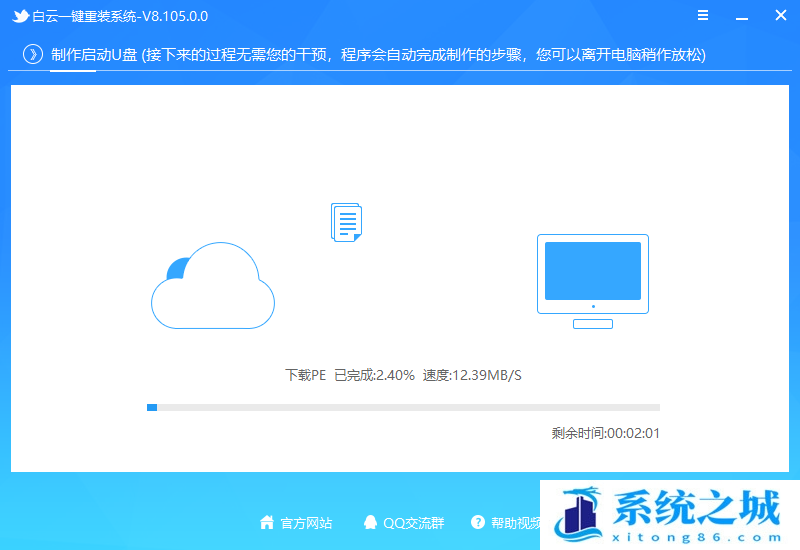Click the floating document file icon
The height and width of the screenshot is (550, 800).
pyautogui.click(x=346, y=222)
